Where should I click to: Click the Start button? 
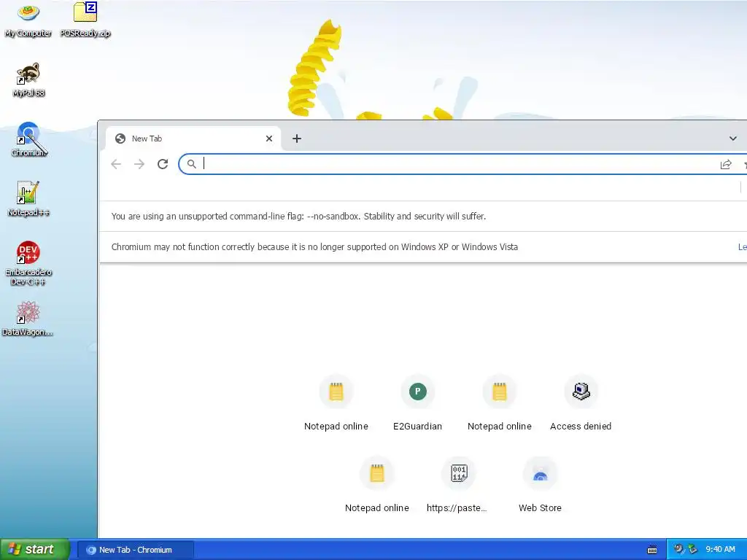point(34,550)
